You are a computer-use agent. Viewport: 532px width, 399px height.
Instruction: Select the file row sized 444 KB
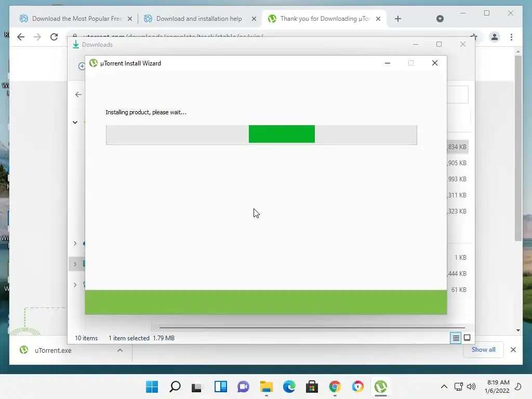457,273
